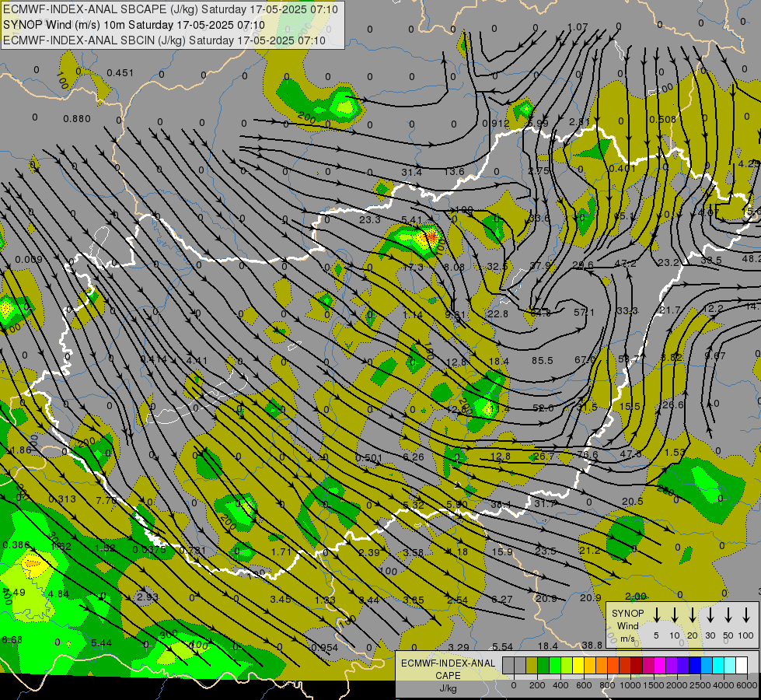Pick the orange 800 J/kg legend swatch
This screenshot has height=700, width=761.
click(602, 665)
